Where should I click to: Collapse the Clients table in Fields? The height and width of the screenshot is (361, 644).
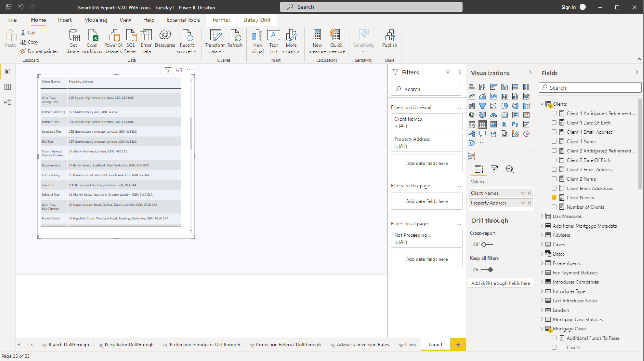tap(542, 104)
